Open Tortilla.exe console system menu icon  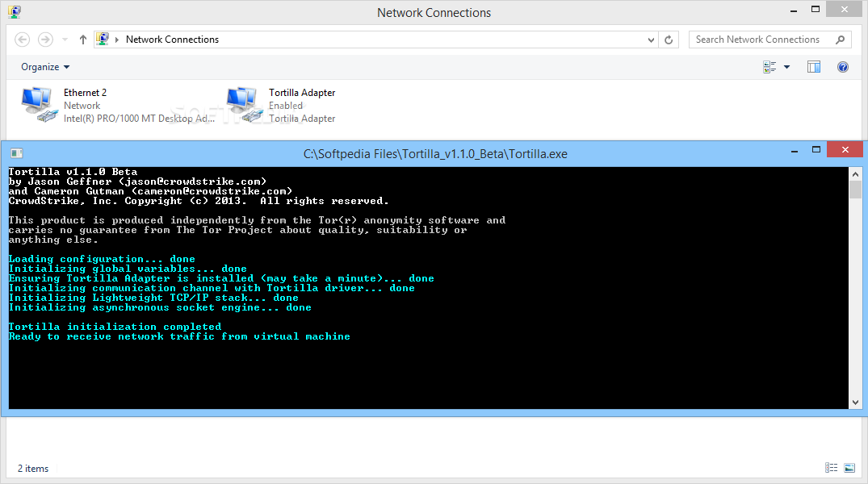click(17, 153)
